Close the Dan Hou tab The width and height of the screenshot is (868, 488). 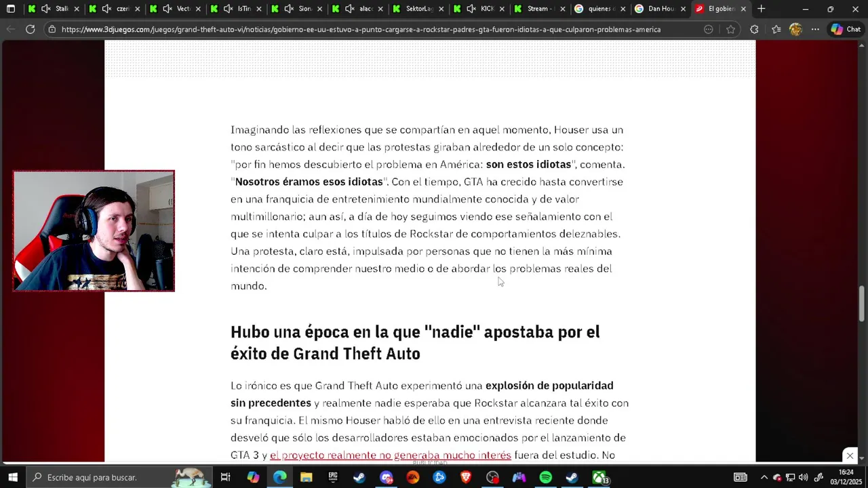pos(683,9)
